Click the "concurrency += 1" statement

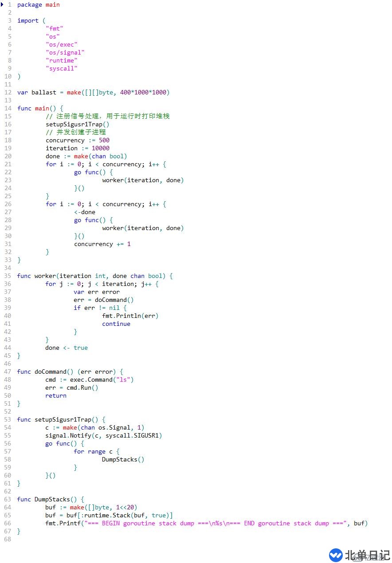tap(102, 244)
